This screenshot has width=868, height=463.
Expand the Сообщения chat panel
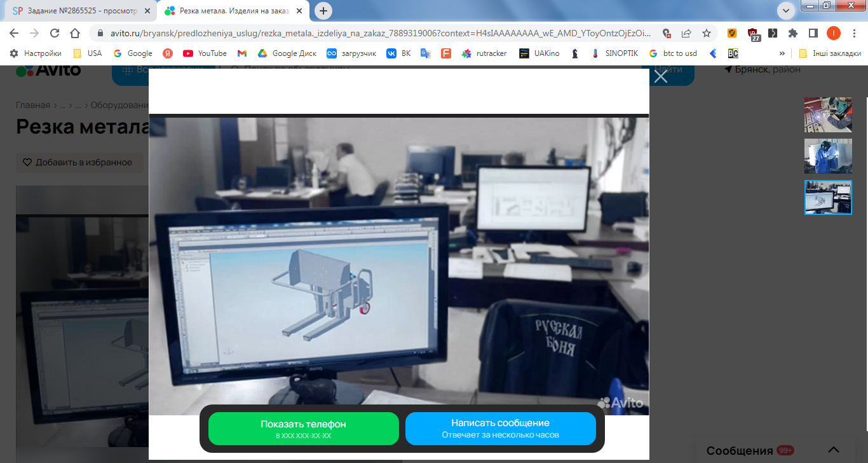[834, 450]
